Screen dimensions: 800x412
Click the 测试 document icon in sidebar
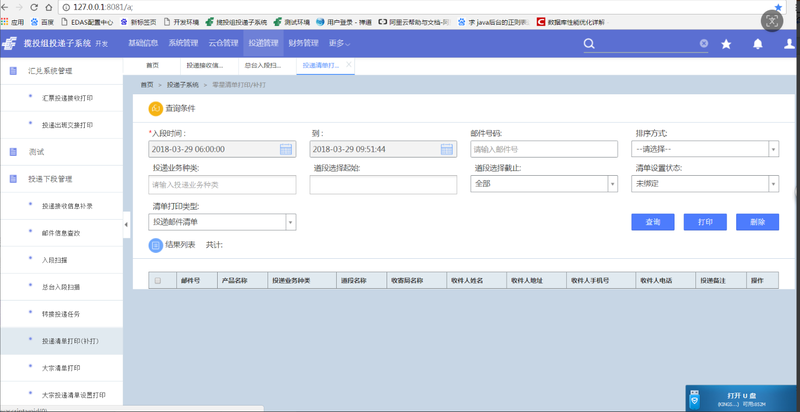click(13, 152)
